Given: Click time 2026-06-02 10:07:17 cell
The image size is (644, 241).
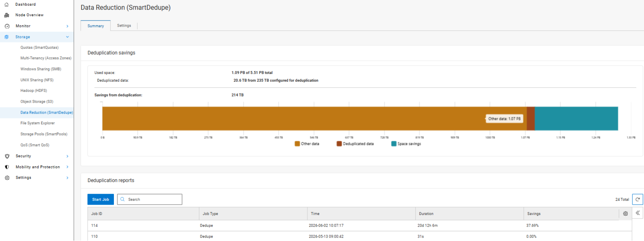Looking at the screenshot, I should tap(326, 226).
